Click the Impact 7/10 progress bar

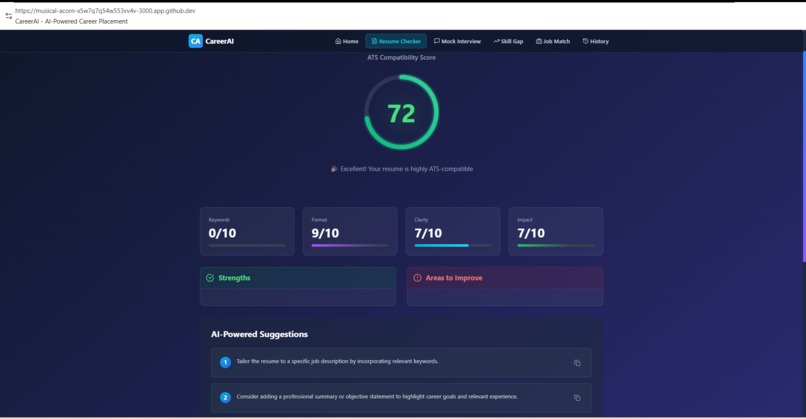pyautogui.click(x=556, y=246)
